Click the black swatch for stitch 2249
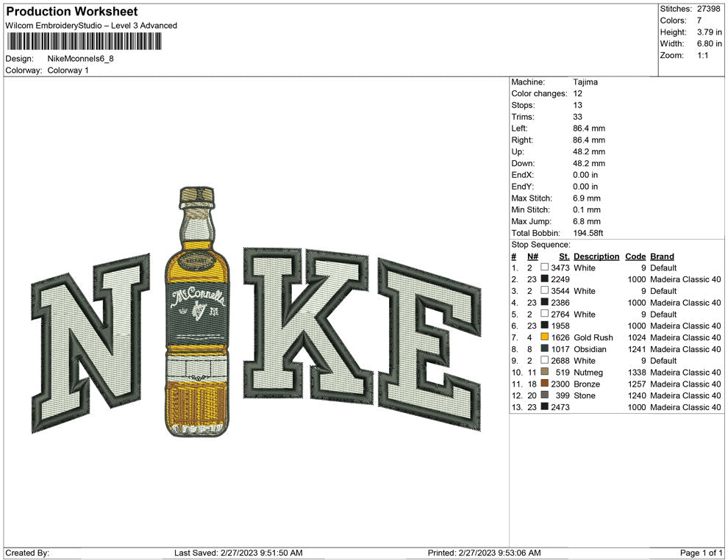 coord(545,279)
